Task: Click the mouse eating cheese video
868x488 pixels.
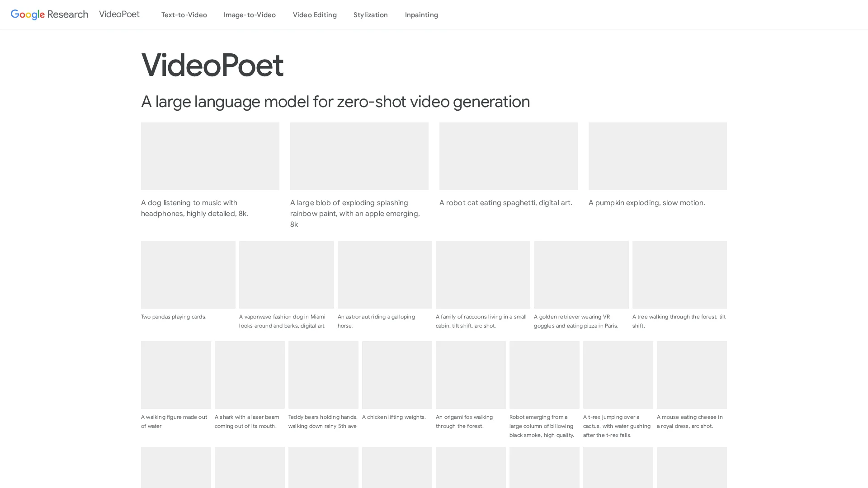Action: pyautogui.click(x=692, y=375)
